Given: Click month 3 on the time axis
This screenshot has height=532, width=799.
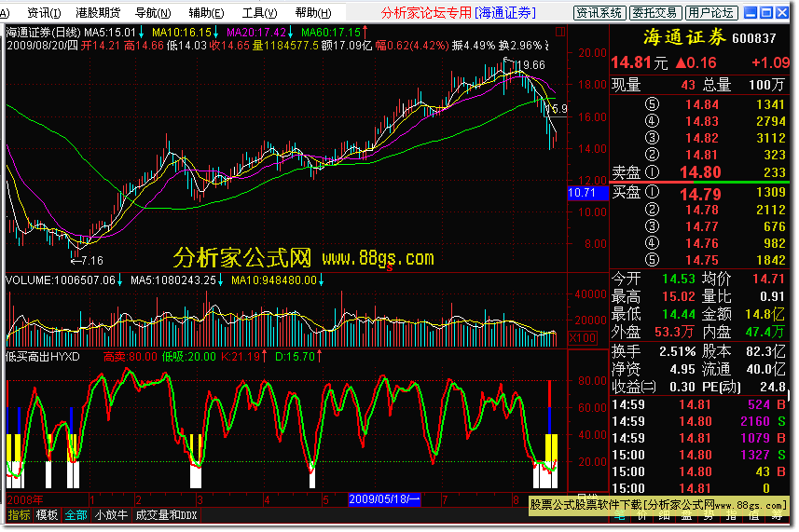Looking at the screenshot, I should pos(200,500).
